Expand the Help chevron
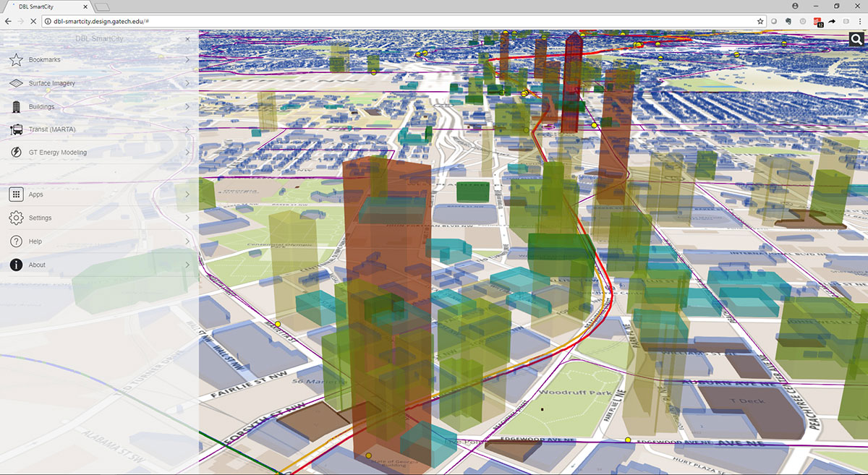The width and height of the screenshot is (868, 475). [x=187, y=241]
